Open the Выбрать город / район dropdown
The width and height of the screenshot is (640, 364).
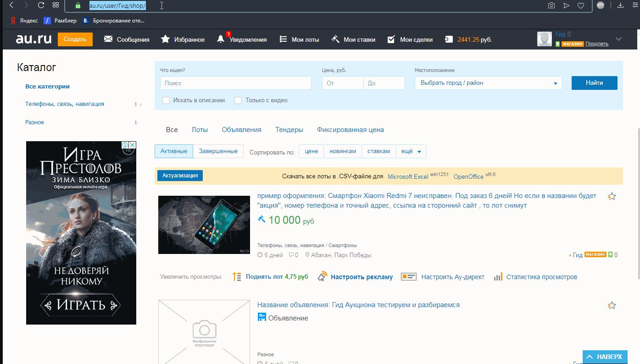click(489, 83)
